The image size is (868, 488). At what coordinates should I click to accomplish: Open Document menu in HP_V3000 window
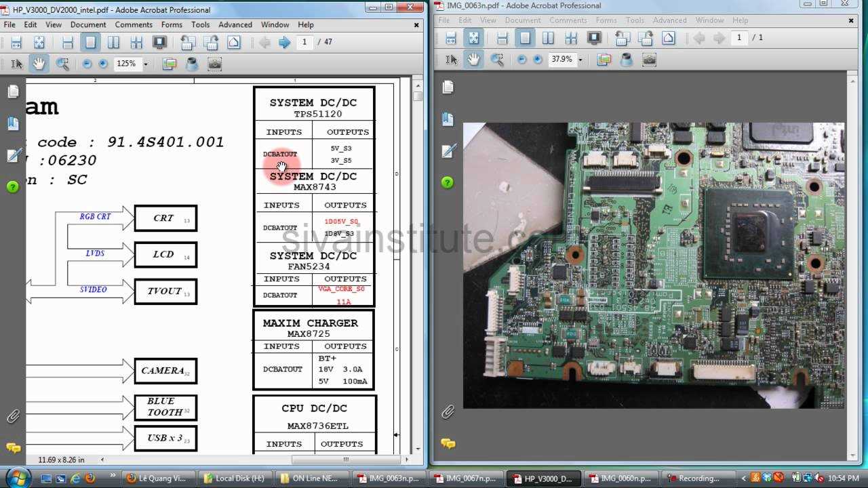(88, 24)
